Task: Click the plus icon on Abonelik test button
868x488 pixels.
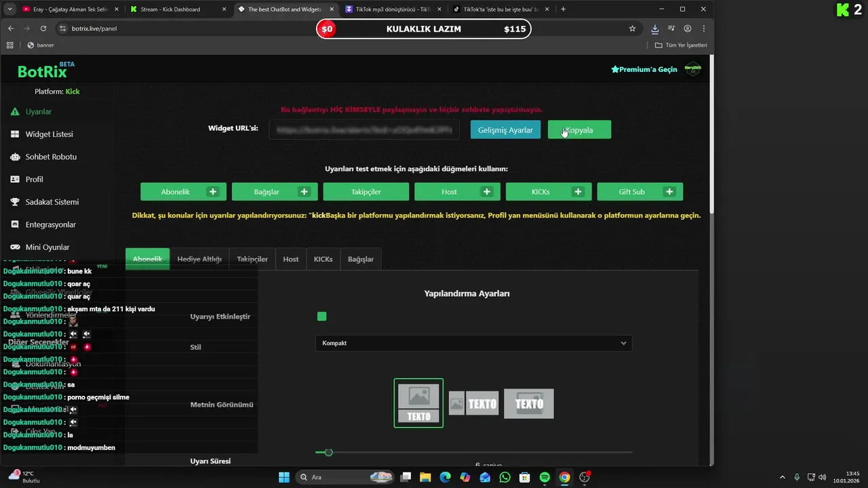Action: tap(213, 192)
